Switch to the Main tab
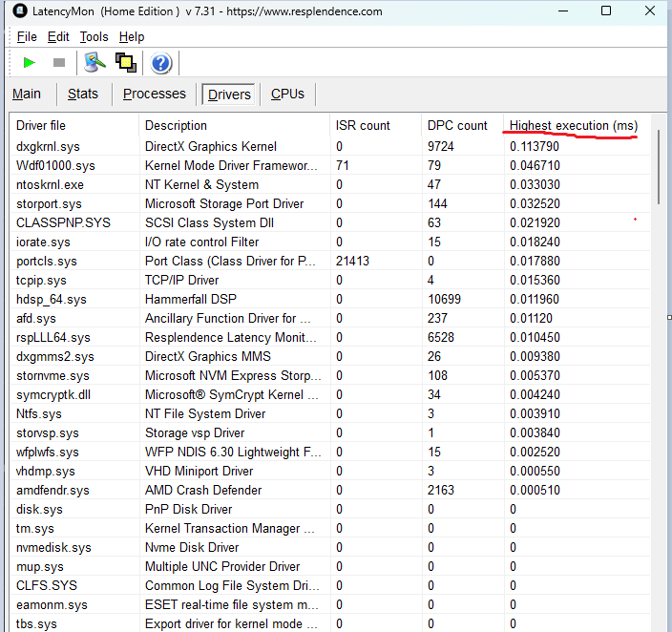 27,94
